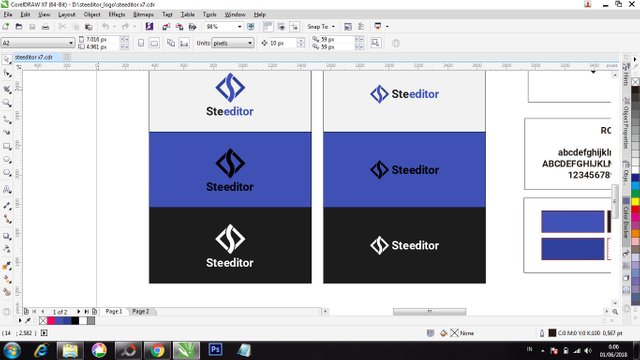The width and height of the screenshot is (640, 360).
Task: Expand the Undo history dropdown arrow
Action: pos(114,27)
